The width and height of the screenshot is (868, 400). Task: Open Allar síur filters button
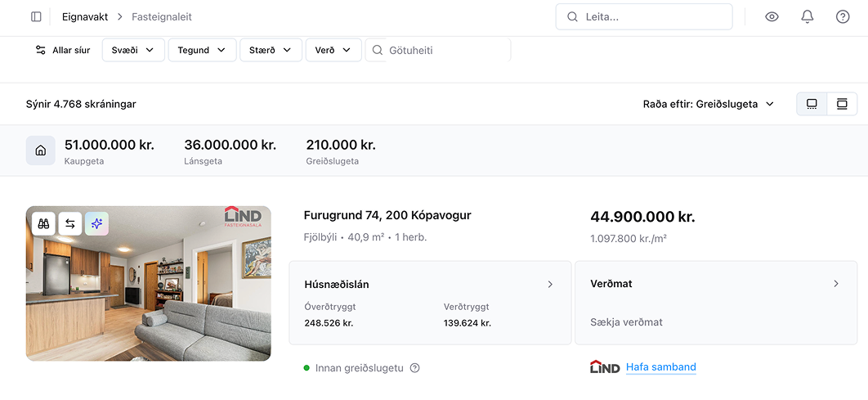63,50
